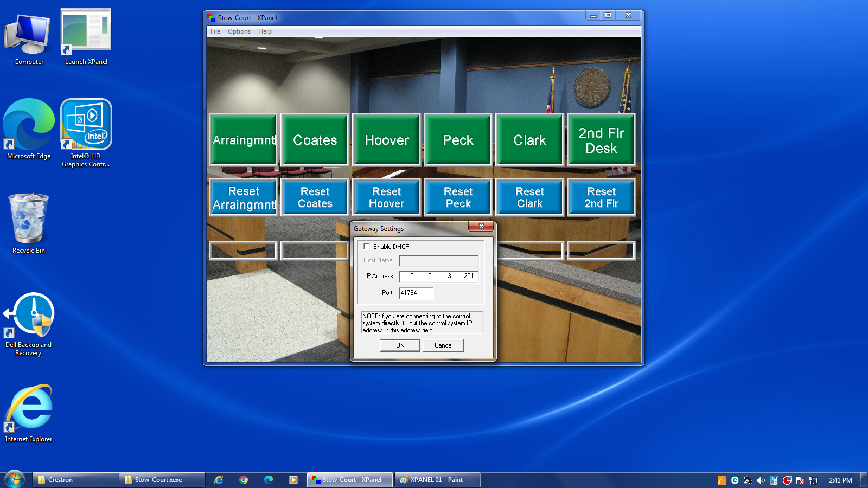
Task: Select the Hoover room button
Action: (387, 140)
